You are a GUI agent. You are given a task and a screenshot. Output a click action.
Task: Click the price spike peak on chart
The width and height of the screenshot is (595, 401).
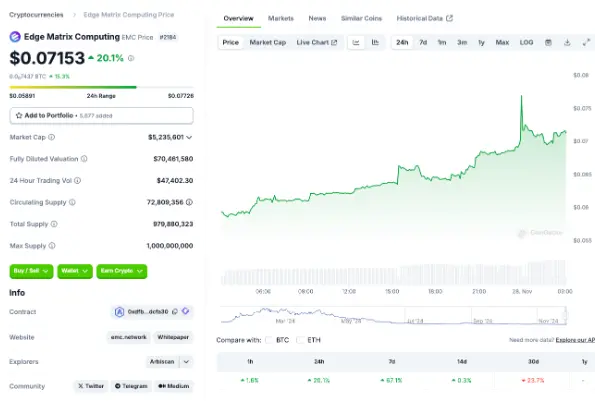[x=521, y=96]
